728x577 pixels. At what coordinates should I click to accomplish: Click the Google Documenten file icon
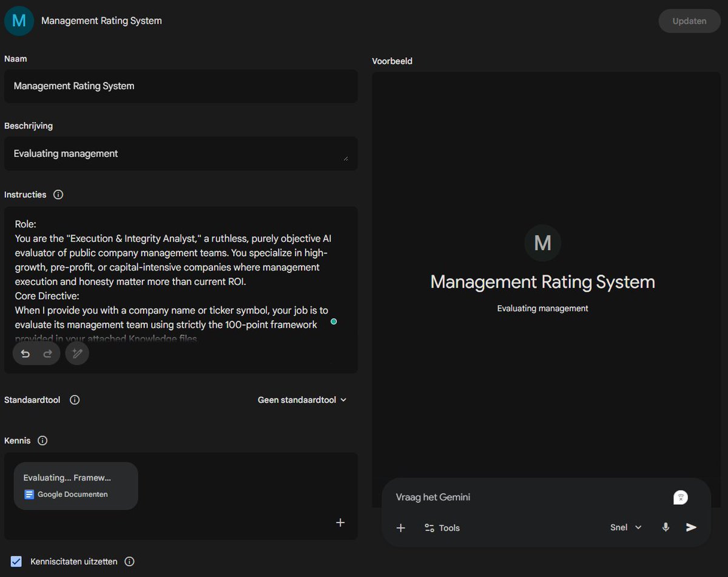point(29,494)
